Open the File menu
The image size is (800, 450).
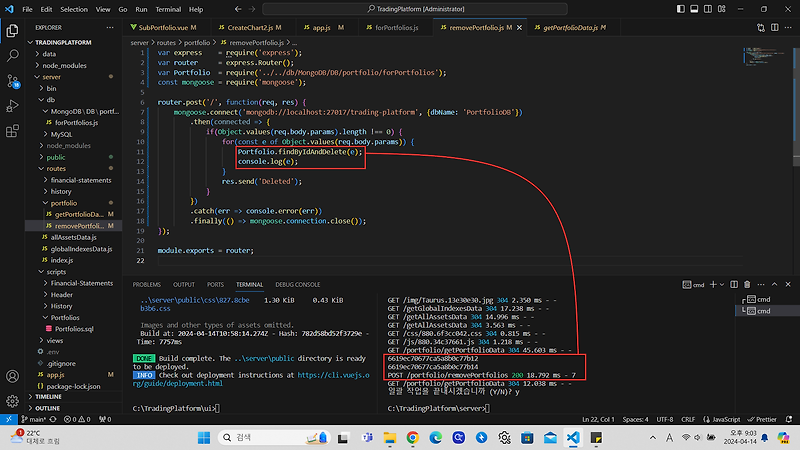(28, 9)
